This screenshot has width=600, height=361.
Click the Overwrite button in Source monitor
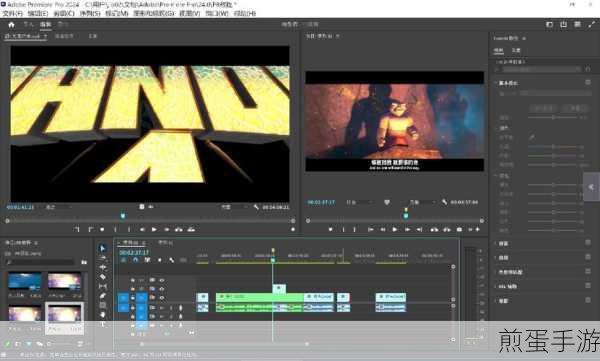(x=191, y=229)
